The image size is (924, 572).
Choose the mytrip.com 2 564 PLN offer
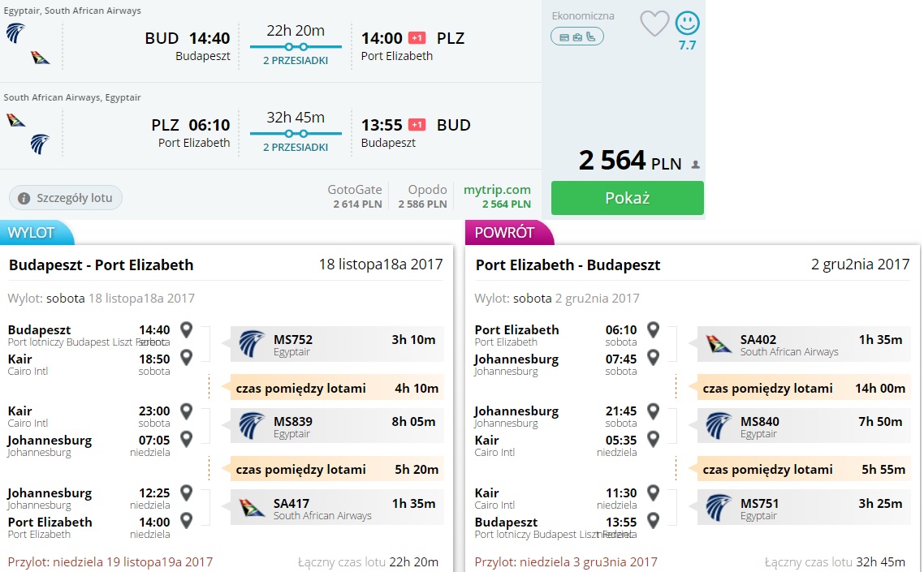tap(498, 197)
